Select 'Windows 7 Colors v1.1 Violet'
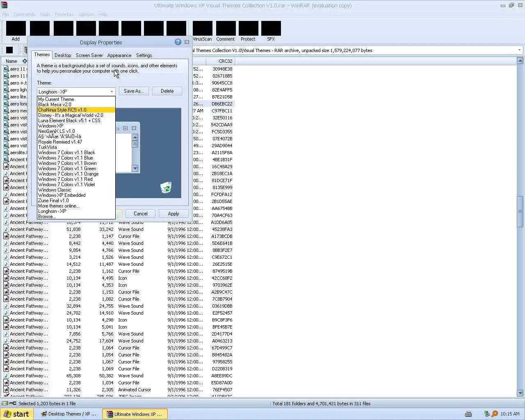The width and height of the screenshot is (525, 420). point(76,185)
